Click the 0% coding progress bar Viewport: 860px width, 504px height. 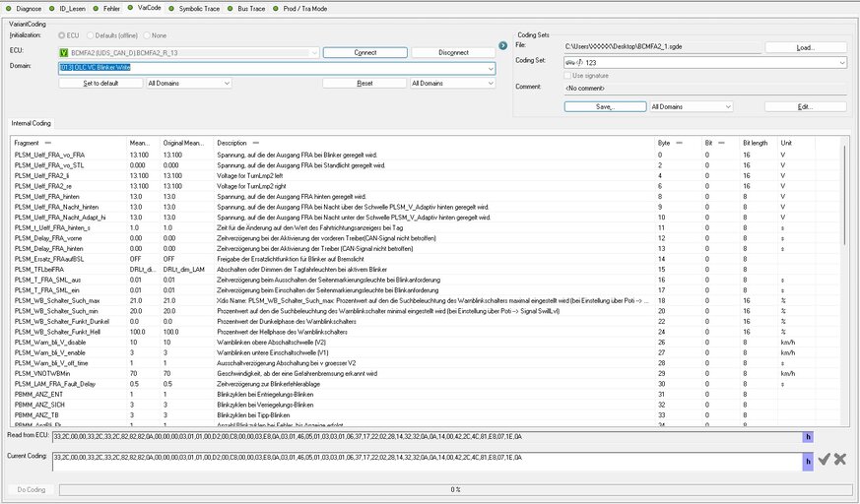(455, 489)
